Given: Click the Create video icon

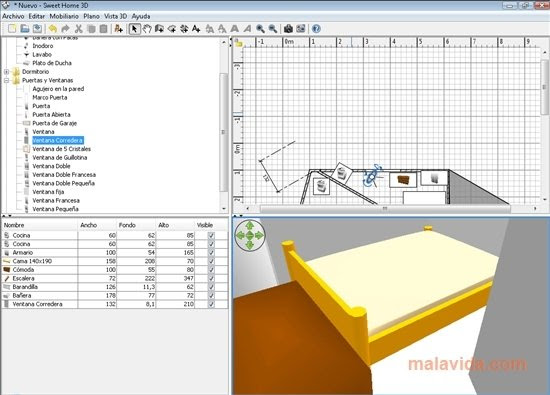Looking at the screenshot, I should pyautogui.click(x=301, y=29).
